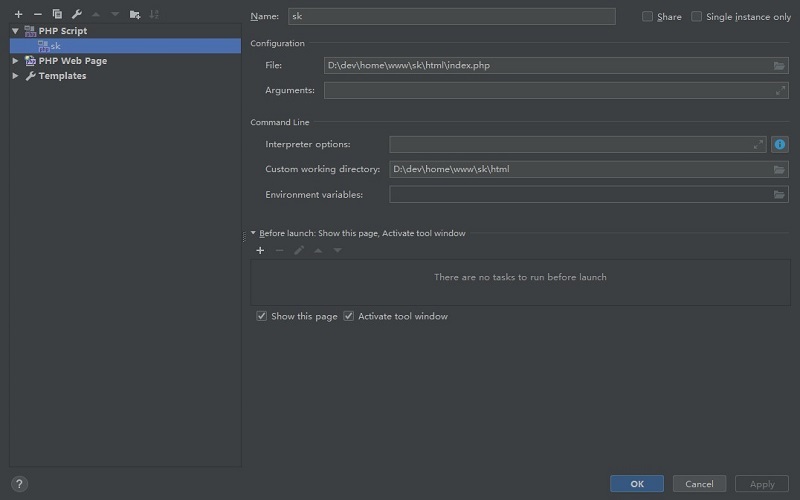Uncheck Show this page checkbox
The width and height of the screenshot is (800, 500).
262,316
